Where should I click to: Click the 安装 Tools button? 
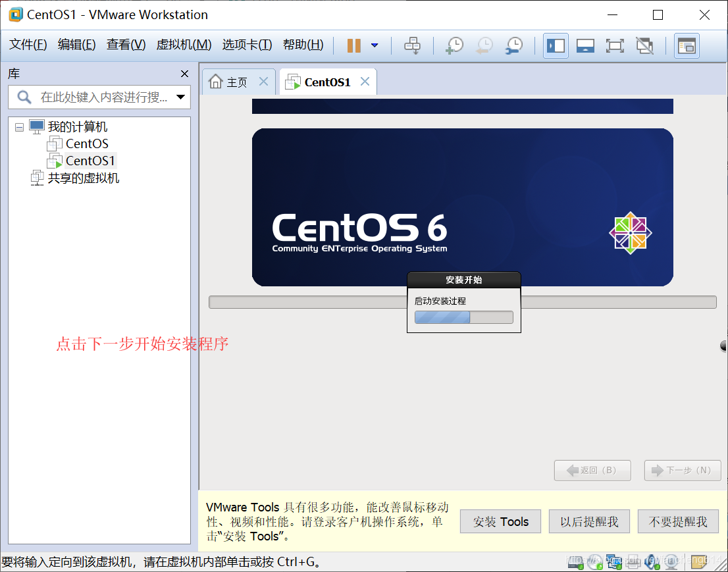pos(500,521)
